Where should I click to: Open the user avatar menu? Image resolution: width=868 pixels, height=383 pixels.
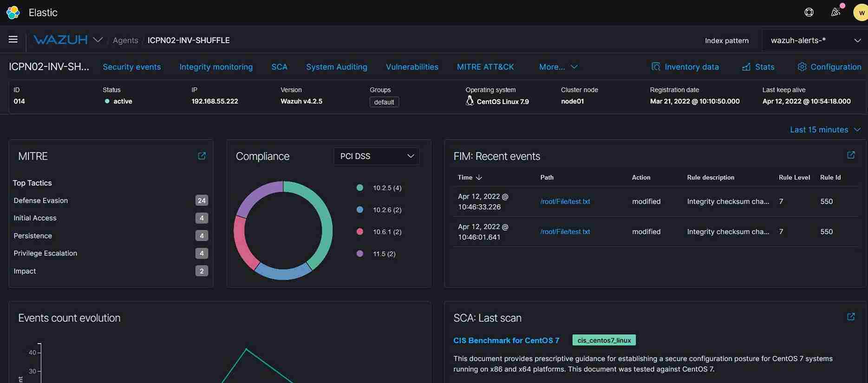[x=861, y=13]
